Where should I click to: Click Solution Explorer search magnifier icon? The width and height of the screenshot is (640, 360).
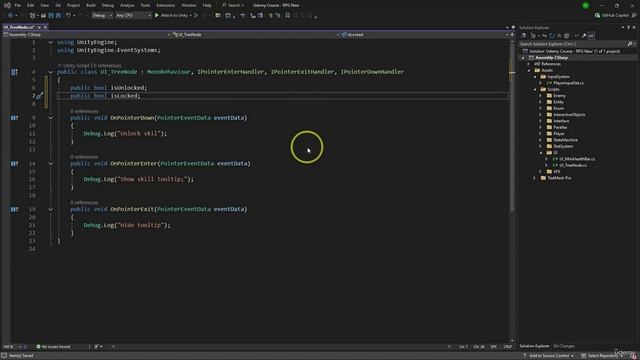(630, 44)
